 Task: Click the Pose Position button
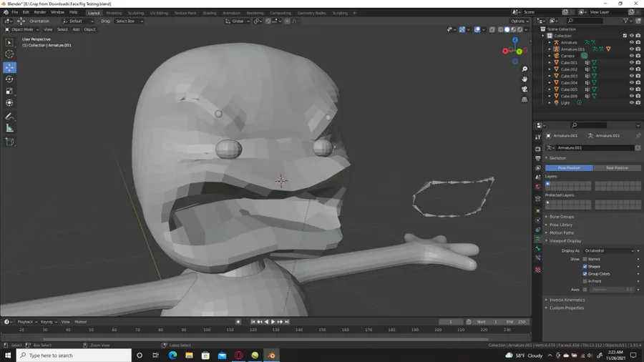569,168
